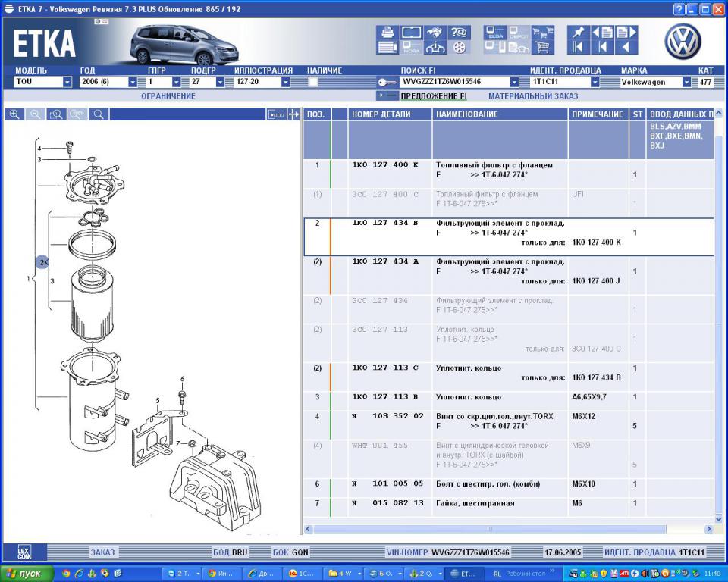This screenshot has width=728, height=582.
Task: Toggle the НАЛИЧИЕ checkbox
Action: (313, 82)
